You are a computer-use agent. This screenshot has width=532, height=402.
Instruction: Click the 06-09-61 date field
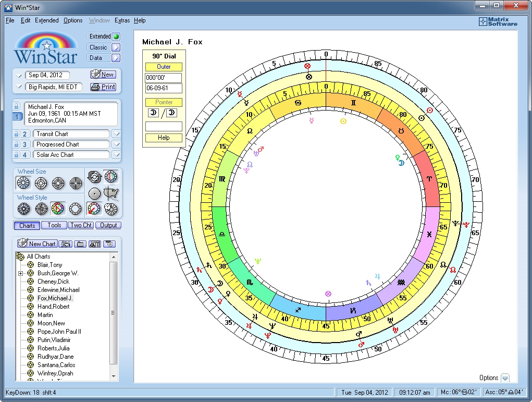click(x=163, y=88)
